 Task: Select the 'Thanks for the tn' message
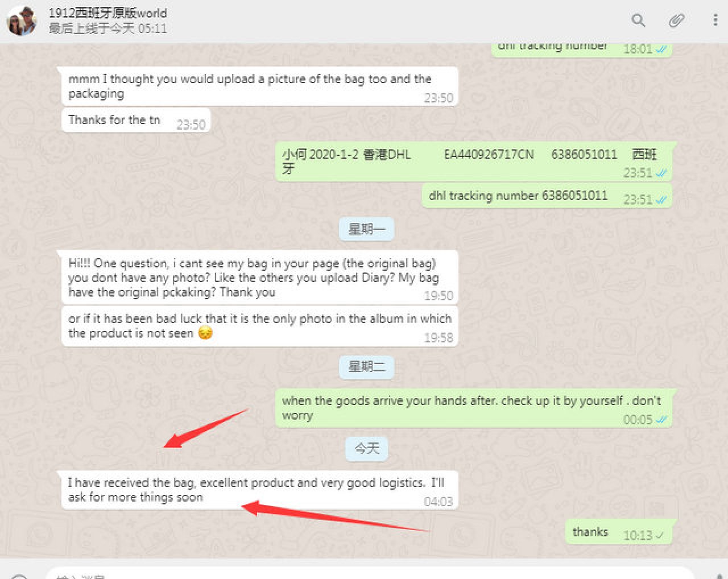pyautogui.click(x=136, y=121)
